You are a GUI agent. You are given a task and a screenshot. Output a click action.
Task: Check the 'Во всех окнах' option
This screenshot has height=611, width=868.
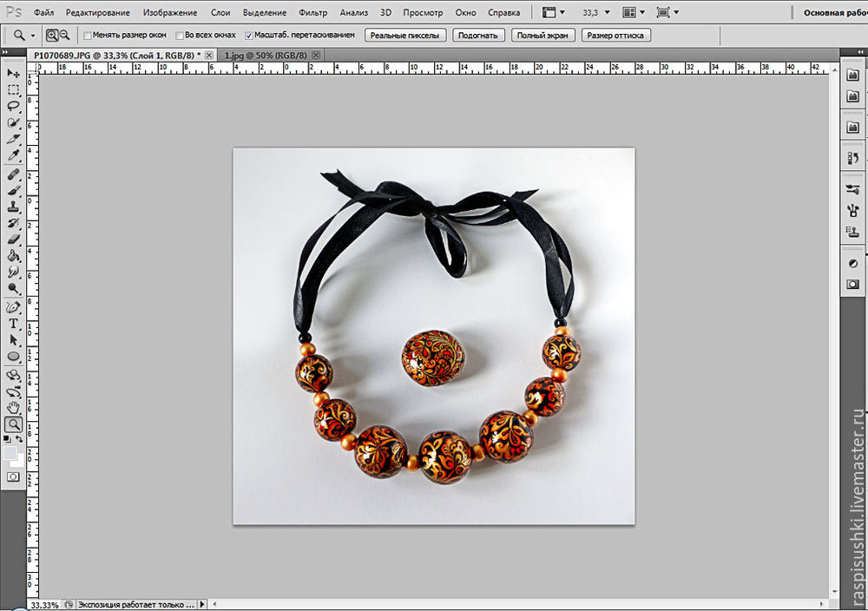pos(179,36)
